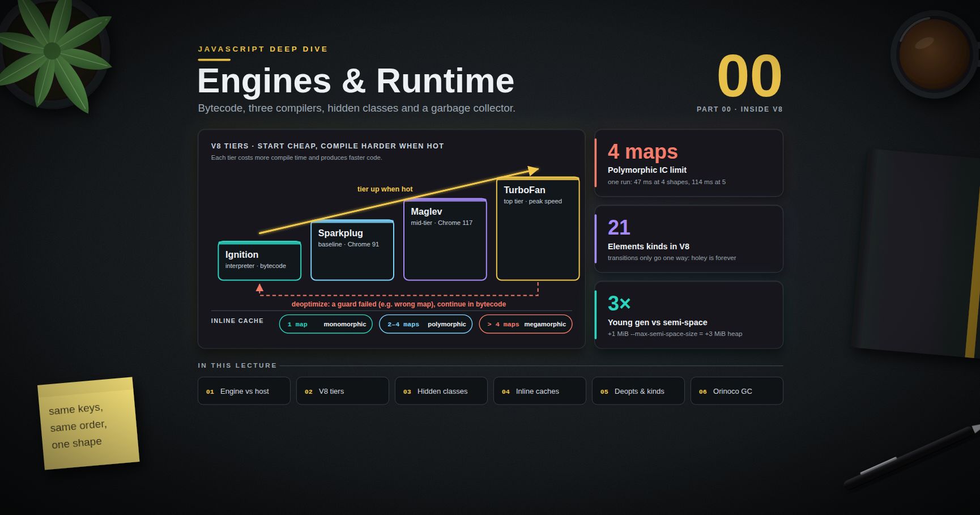Image resolution: width=980 pixels, height=515 pixels.
Task: Select the Orinoco GC lecture item
Action: [736, 391]
